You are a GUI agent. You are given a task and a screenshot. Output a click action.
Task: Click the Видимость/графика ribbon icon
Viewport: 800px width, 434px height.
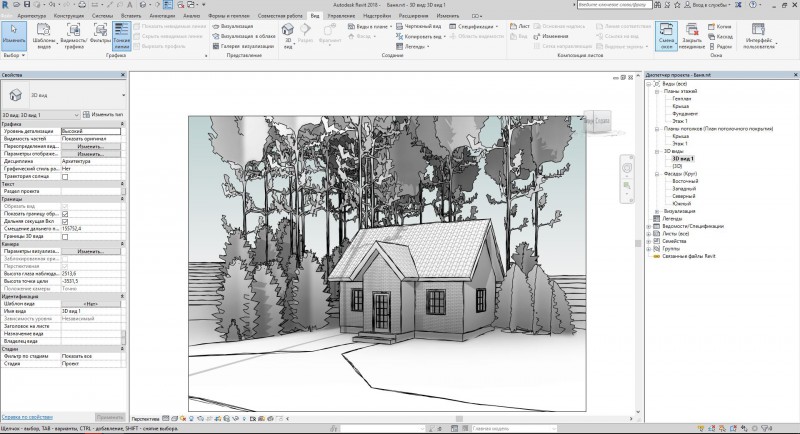tap(73, 36)
